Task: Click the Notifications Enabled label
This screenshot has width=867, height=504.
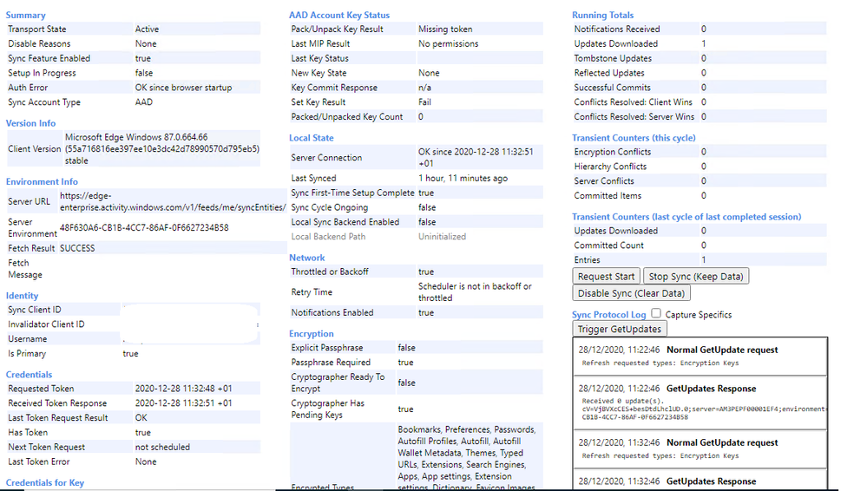Action: [332, 312]
